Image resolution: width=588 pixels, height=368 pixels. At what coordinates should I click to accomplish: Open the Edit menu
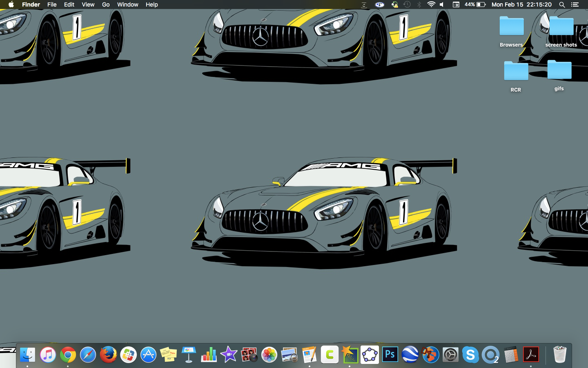pos(69,4)
